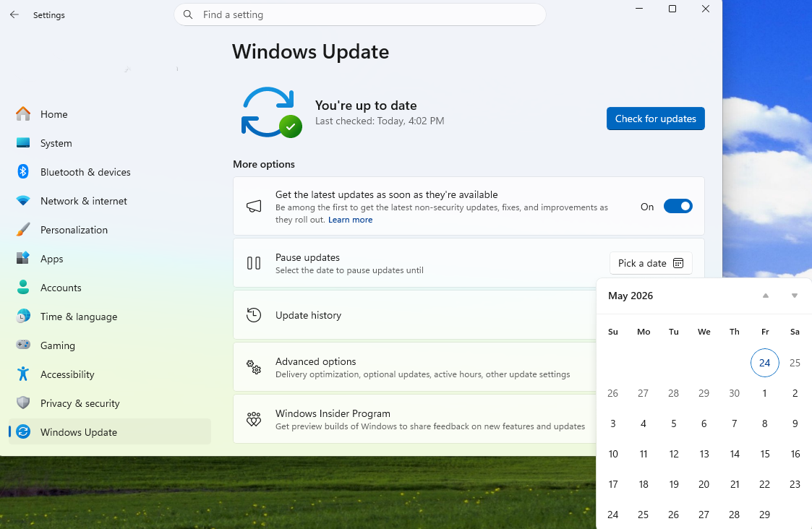
Task: Go to next month with down arrow
Action: [795, 296]
